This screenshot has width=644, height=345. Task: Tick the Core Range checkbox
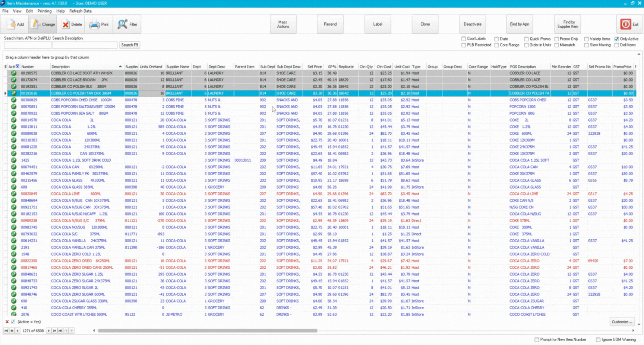click(x=496, y=45)
